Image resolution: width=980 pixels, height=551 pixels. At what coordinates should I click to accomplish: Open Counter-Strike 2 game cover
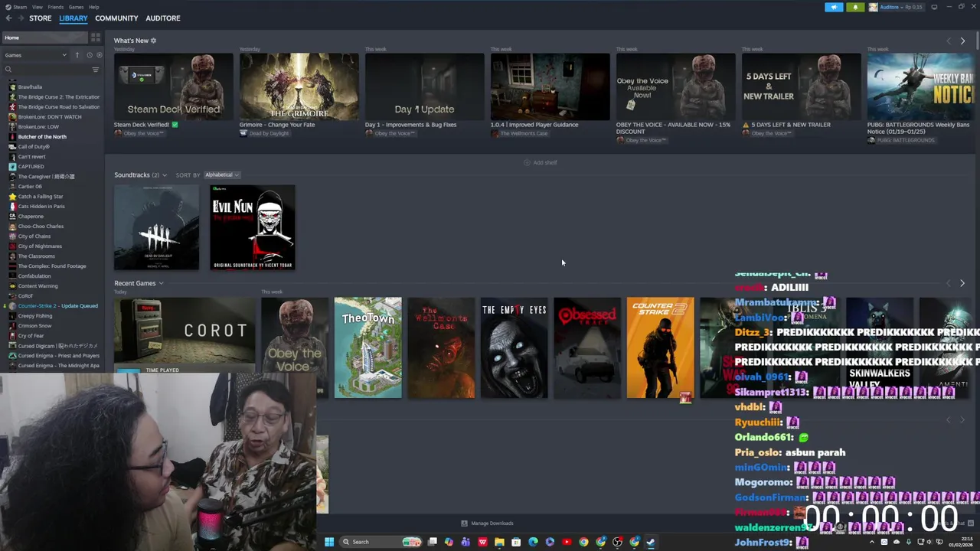tap(661, 347)
